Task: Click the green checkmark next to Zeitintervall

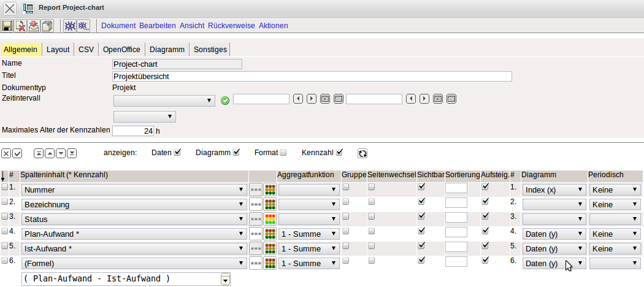Action: [x=224, y=100]
